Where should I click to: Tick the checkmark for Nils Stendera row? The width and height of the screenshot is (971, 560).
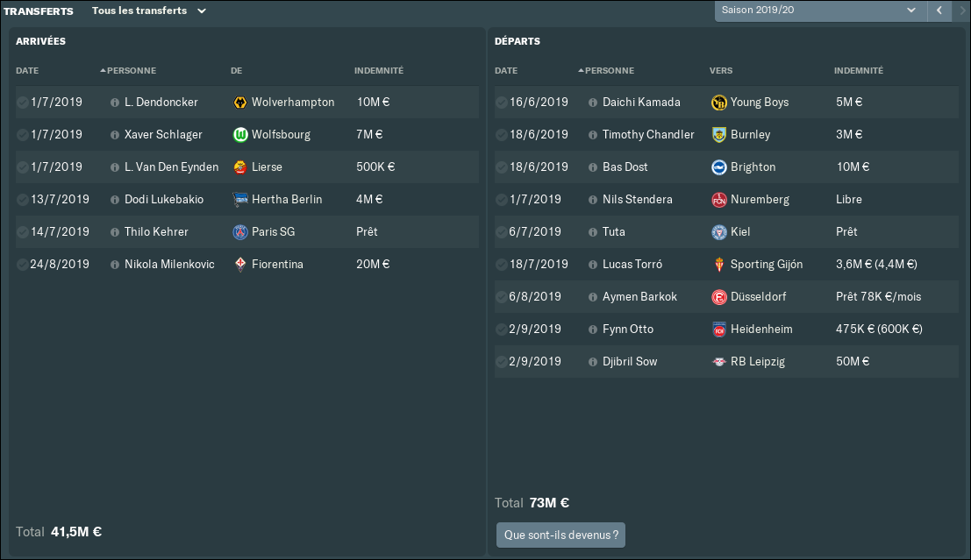click(x=501, y=199)
